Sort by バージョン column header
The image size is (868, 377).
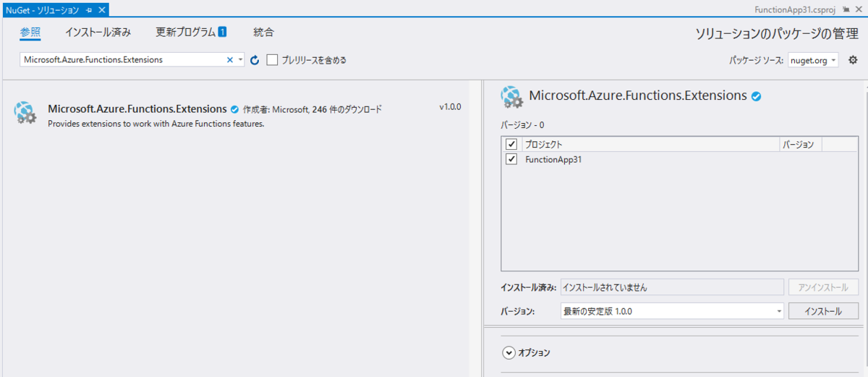(x=801, y=144)
